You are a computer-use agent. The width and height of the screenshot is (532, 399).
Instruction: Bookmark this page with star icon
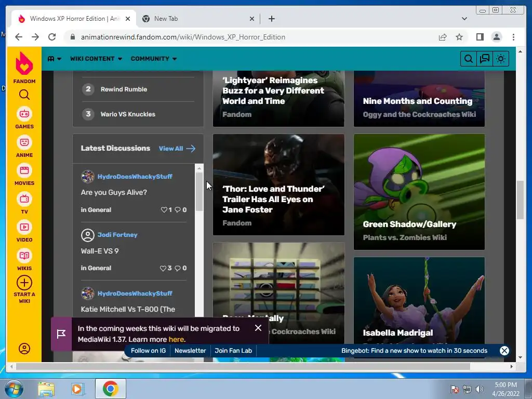[x=459, y=37]
